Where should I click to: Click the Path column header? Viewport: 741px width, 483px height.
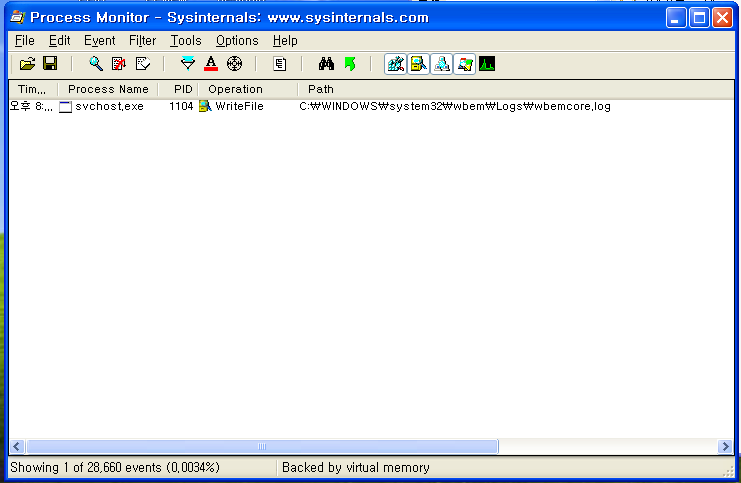(516, 89)
